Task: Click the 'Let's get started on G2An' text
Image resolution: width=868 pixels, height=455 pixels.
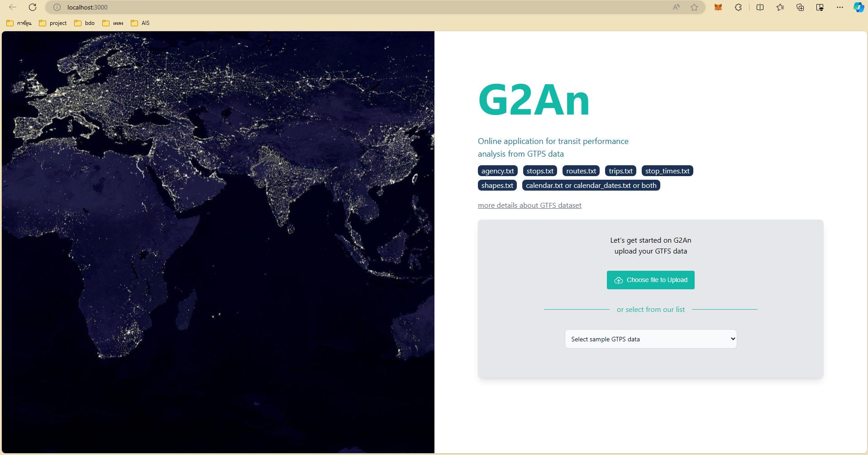Action: point(651,240)
